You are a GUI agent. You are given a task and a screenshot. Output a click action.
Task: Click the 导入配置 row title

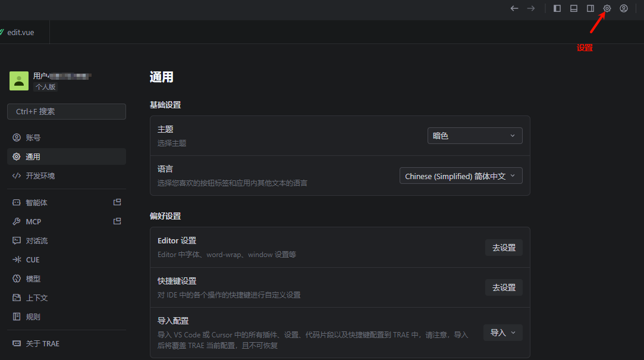[x=173, y=321]
